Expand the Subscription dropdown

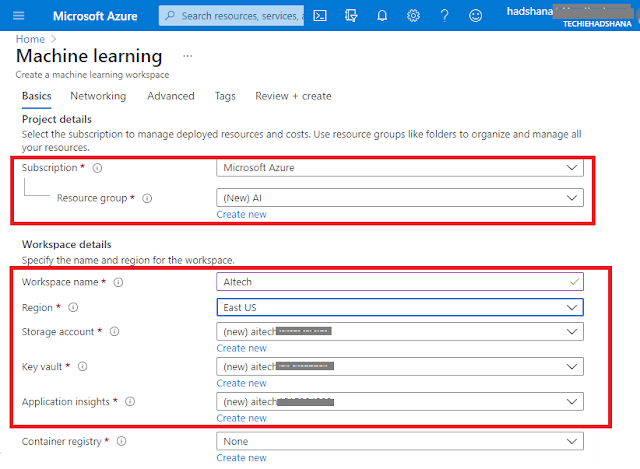click(x=400, y=168)
